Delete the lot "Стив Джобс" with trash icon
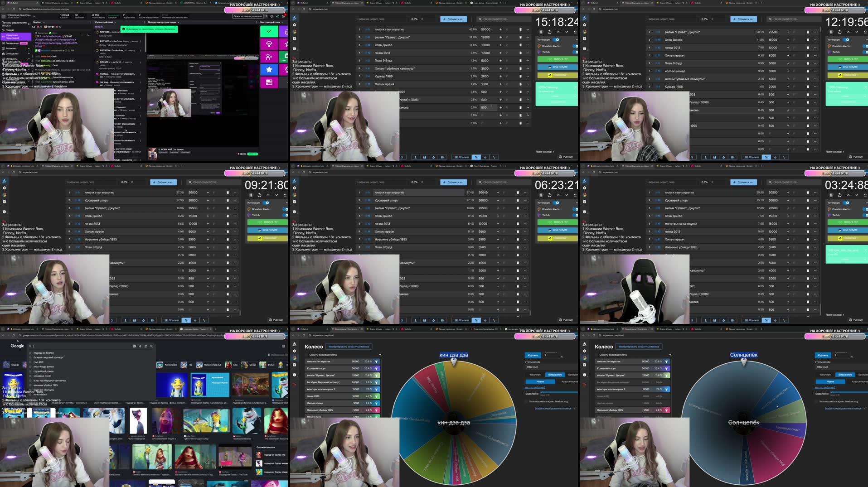 click(520, 45)
